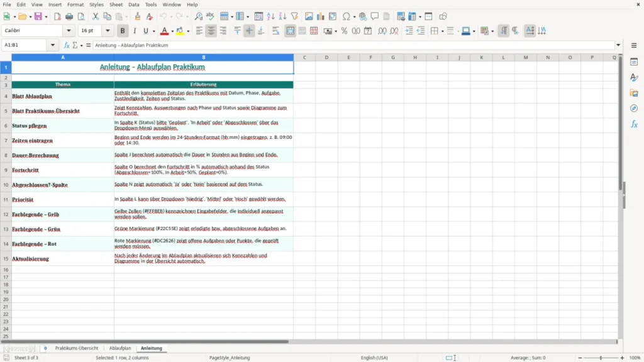Open background color dropdown arrow
644x362 pixels.
tap(188, 31)
